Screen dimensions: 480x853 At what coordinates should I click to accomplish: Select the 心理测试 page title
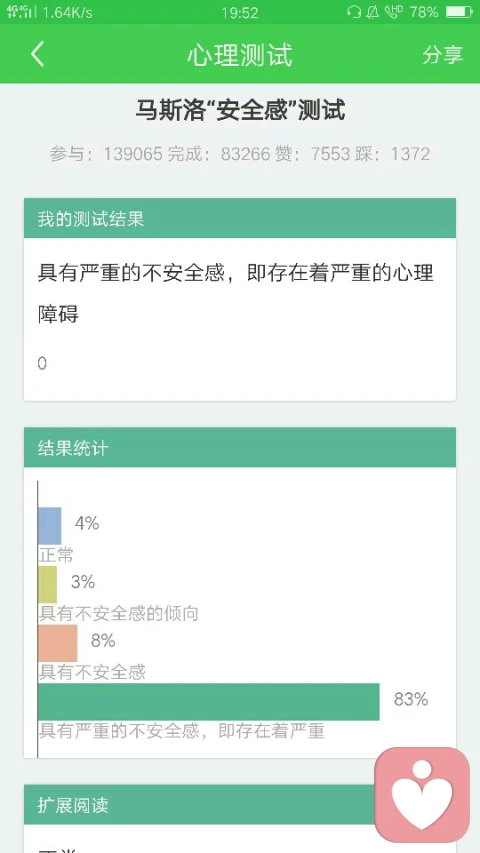[x=240, y=55]
